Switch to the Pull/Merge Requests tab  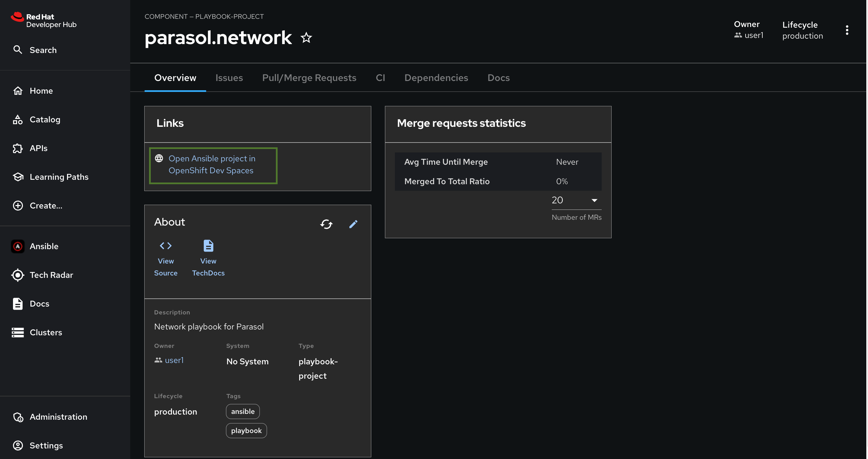coord(309,78)
